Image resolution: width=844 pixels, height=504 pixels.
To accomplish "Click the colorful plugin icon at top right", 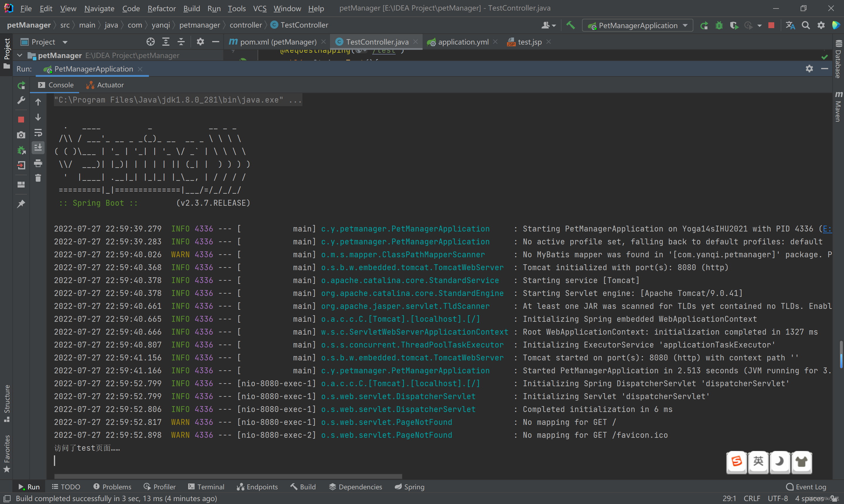I will (836, 25).
